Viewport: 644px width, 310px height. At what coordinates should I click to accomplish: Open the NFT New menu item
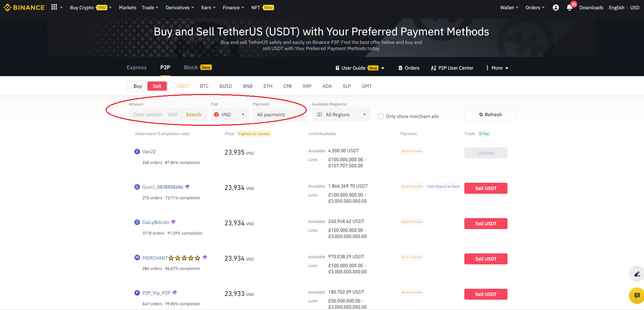[x=262, y=8]
